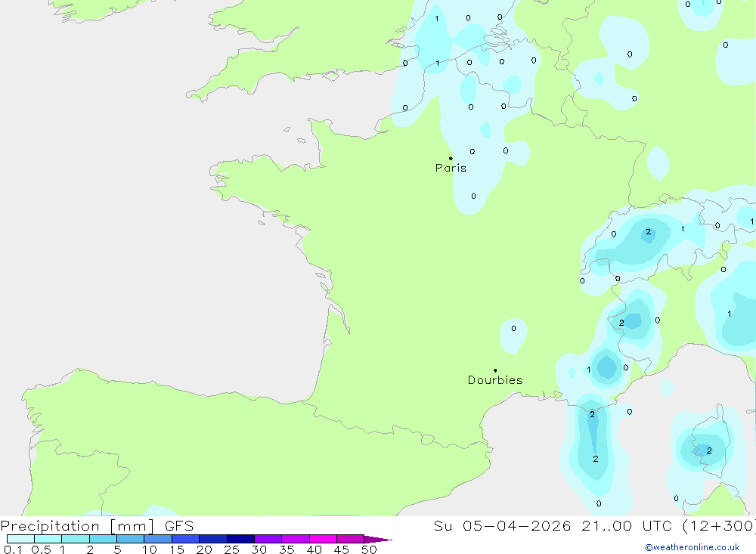
Task: Click the weatheronline.co.uk copyright link
Action: pyautogui.click(x=692, y=547)
